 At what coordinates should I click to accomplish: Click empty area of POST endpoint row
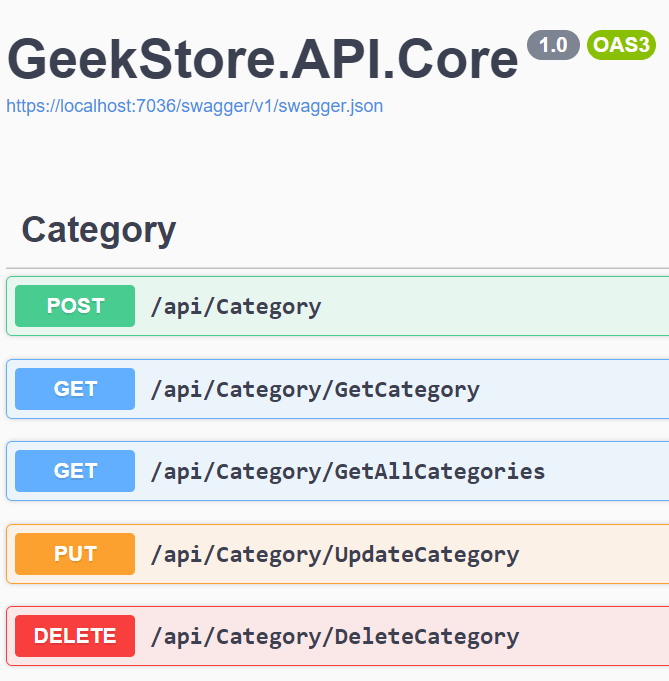point(500,307)
